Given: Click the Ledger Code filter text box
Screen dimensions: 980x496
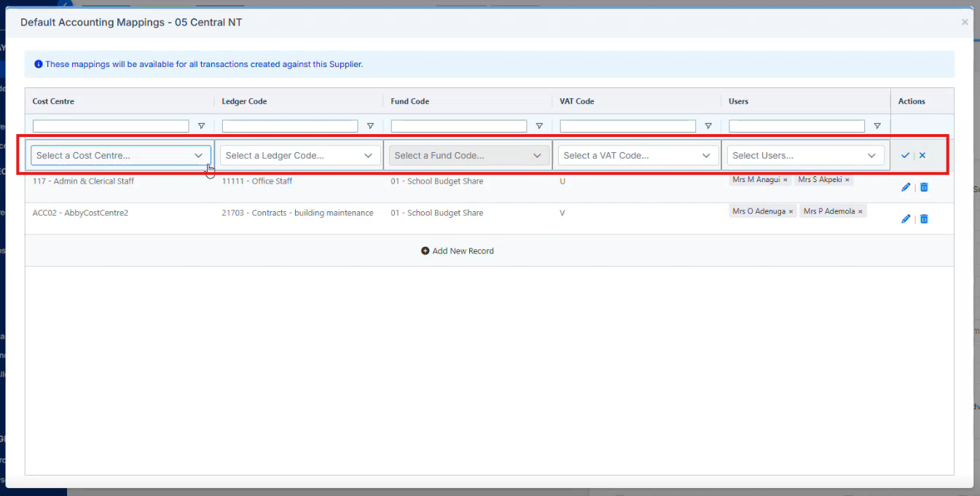Looking at the screenshot, I should tap(290, 126).
